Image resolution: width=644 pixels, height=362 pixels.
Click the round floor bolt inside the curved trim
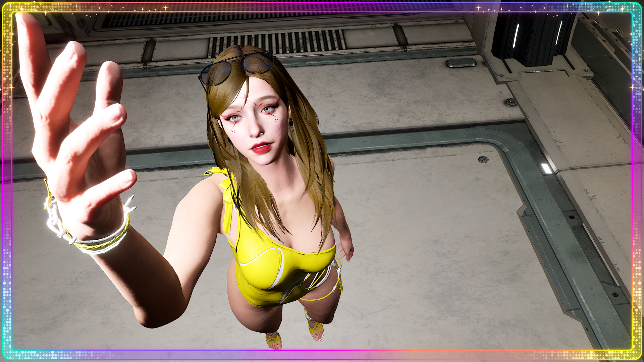(483, 159)
